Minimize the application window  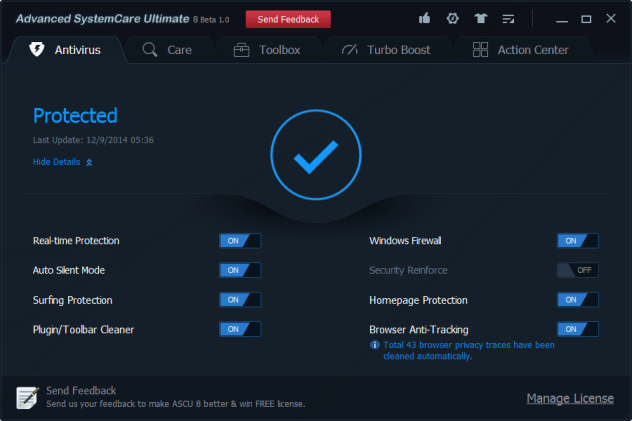tap(562, 19)
